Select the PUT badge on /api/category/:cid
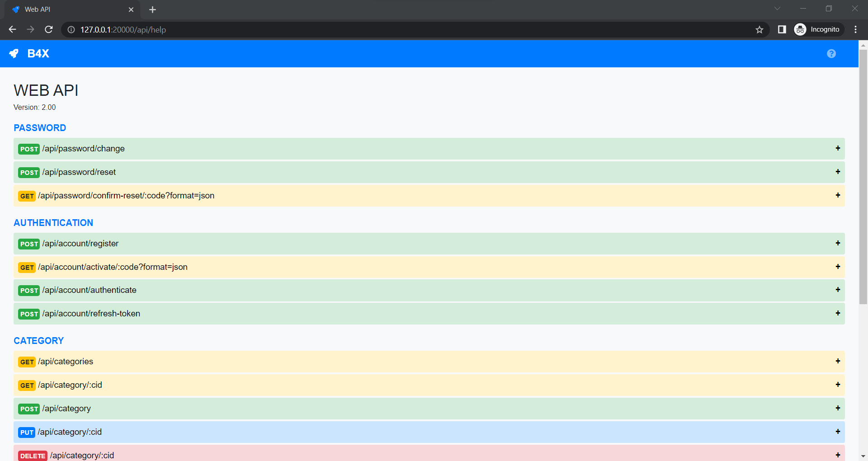Image resolution: width=868 pixels, height=461 pixels. [27, 432]
